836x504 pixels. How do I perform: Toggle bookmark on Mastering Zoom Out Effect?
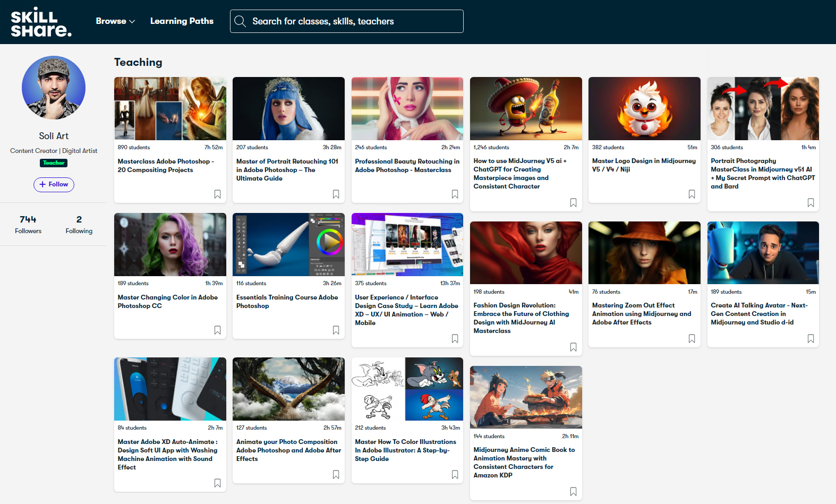pos(692,339)
